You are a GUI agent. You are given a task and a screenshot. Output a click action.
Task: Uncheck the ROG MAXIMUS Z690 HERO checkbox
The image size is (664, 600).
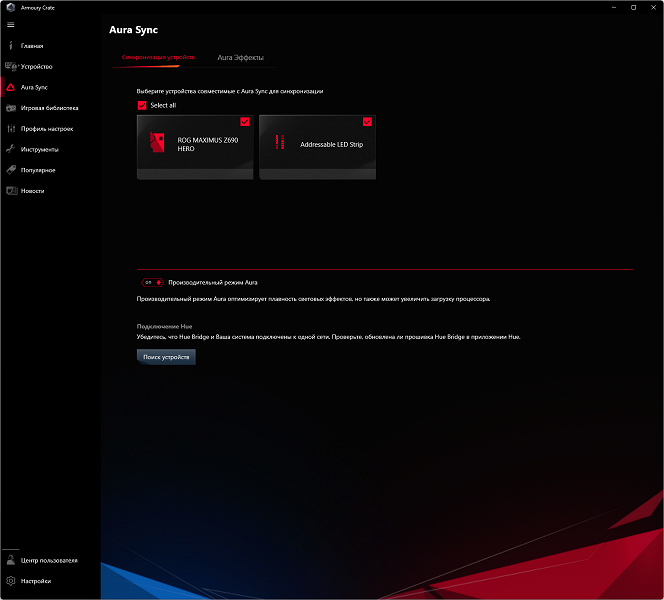point(244,122)
